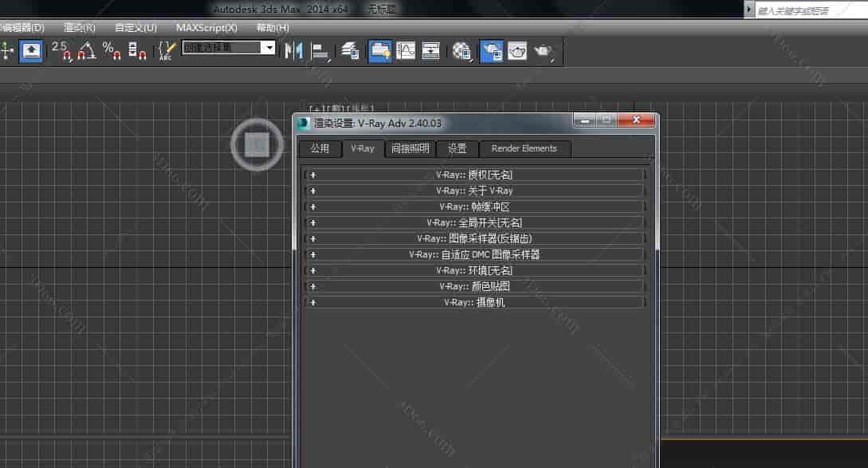Open the named selection sets dropdown

(x=269, y=48)
